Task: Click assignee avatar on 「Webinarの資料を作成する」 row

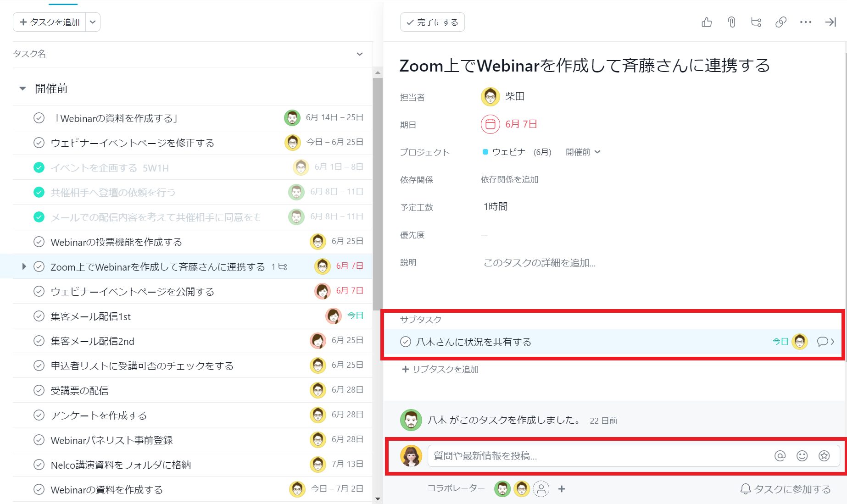Action: point(292,118)
